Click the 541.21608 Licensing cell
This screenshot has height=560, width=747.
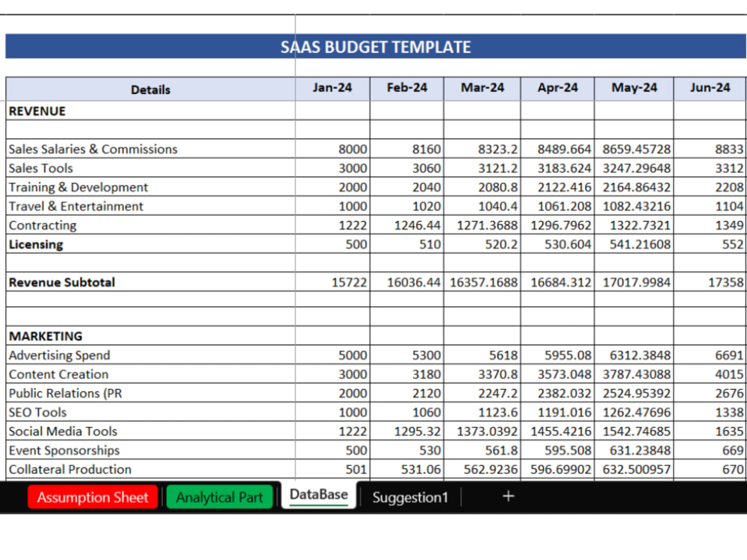(634, 244)
